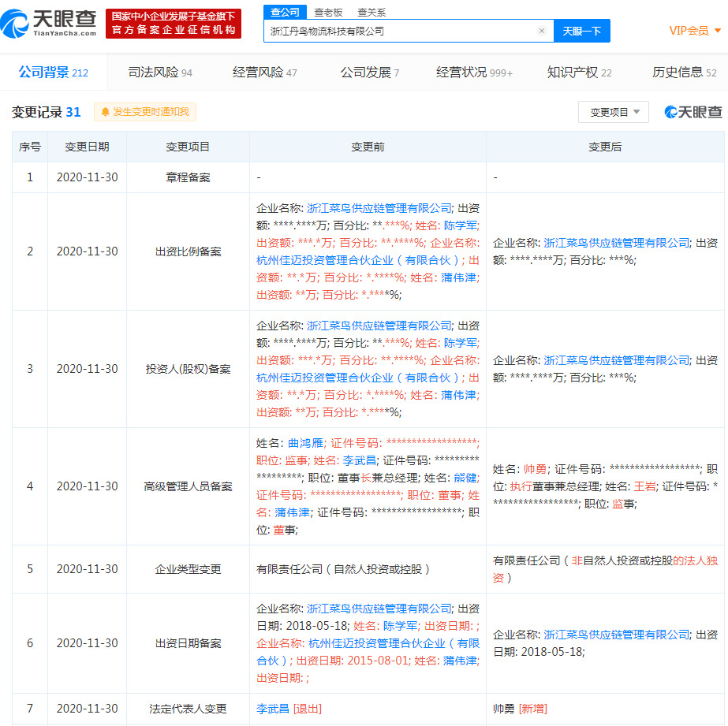This screenshot has width=728, height=726.
Task: Open 李武昌 link in row 7
Action: (x=273, y=709)
